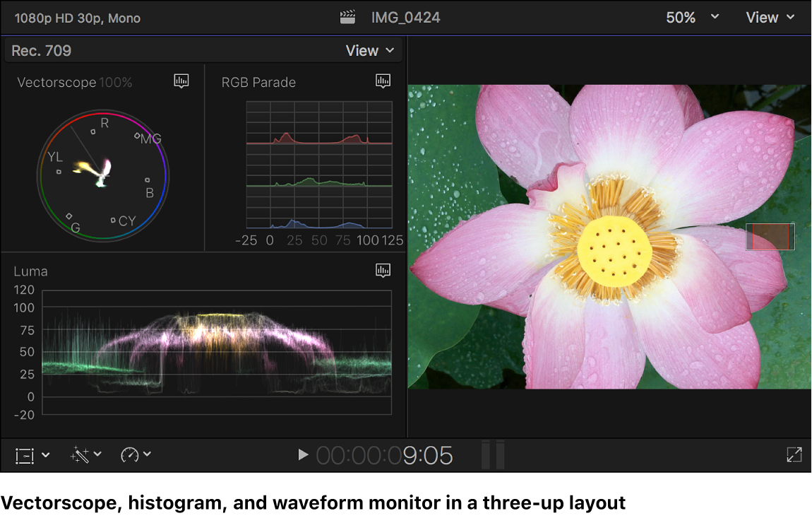Open the Luma waveform settings icon

(x=383, y=270)
